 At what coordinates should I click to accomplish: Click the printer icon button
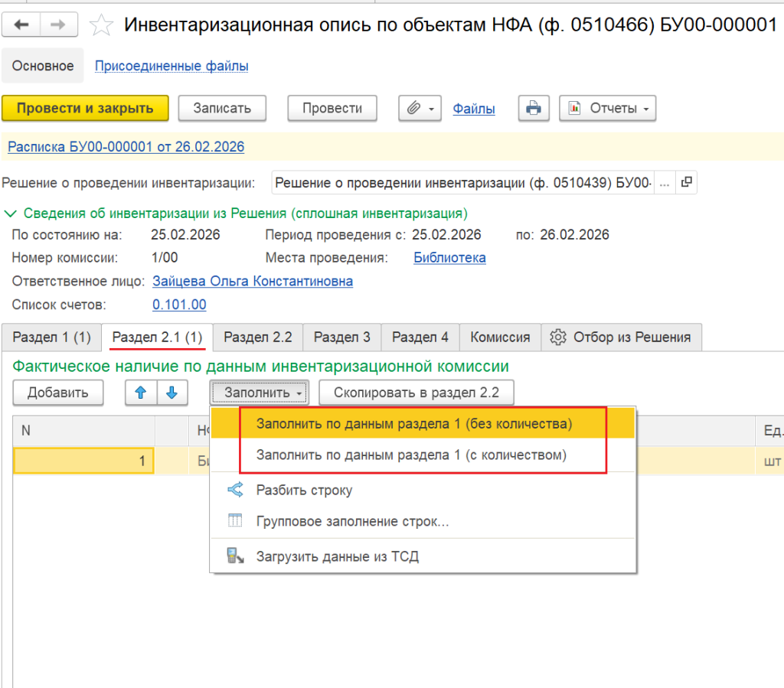[x=533, y=109]
